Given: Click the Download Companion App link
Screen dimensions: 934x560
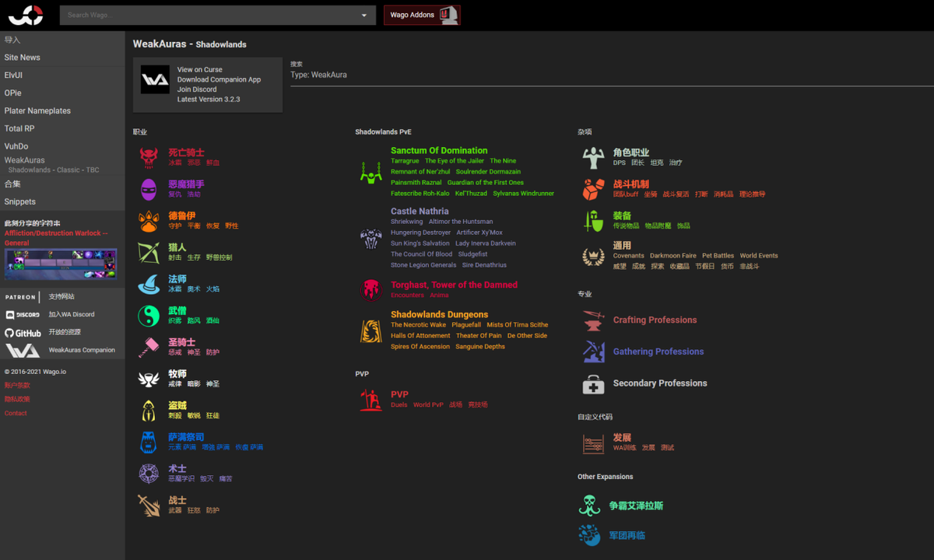Looking at the screenshot, I should click(x=219, y=80).
